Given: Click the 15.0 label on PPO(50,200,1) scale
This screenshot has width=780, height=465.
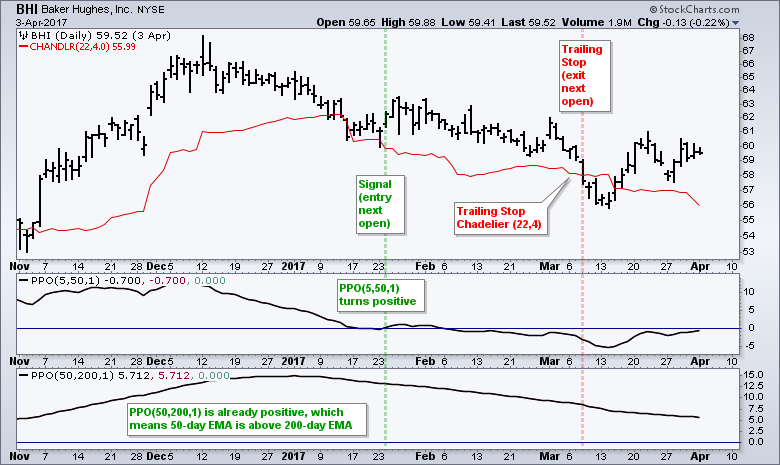Looking at the screenshot, I should point(753,374).
